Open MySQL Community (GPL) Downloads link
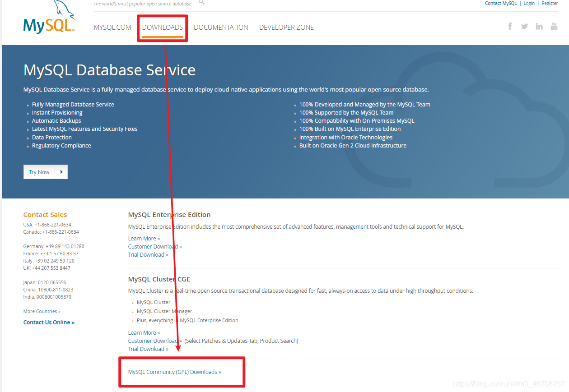The width and height of the screenshot is (569, 392). (175, 372)
